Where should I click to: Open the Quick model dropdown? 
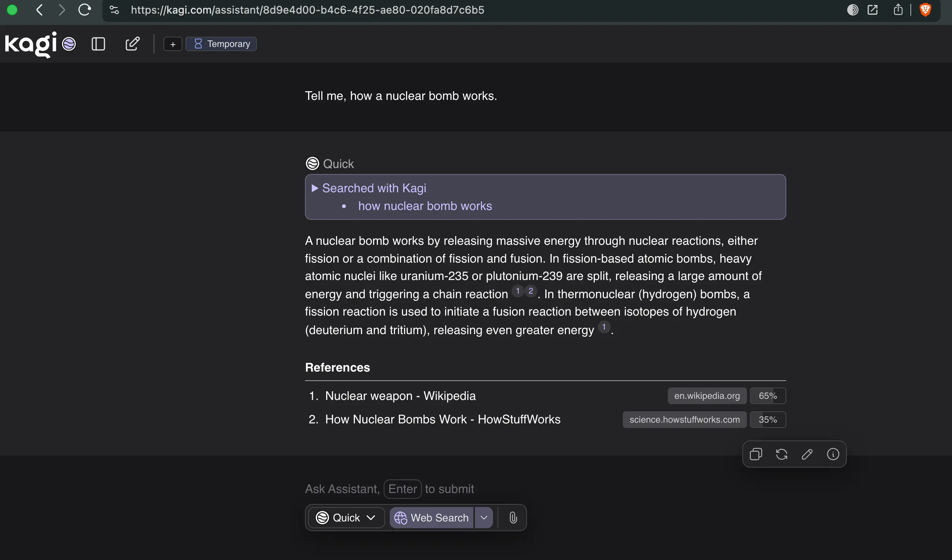[346, 518]
